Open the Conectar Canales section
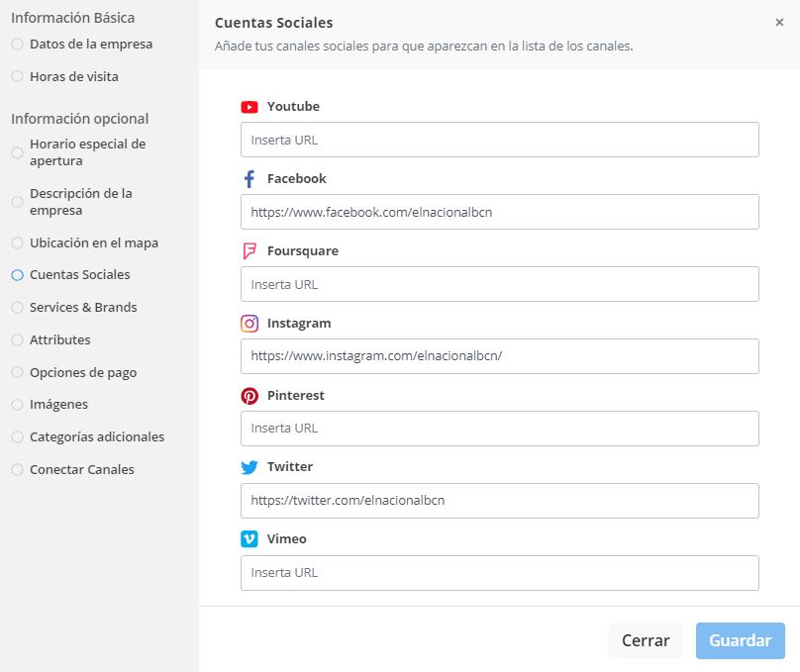 tap(81, 470)
